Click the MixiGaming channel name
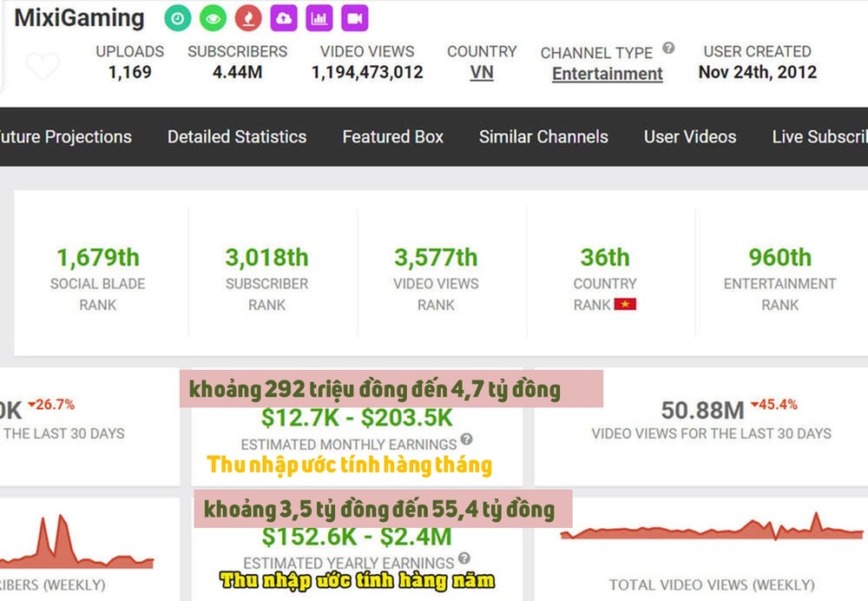The image size is (868, 601). (79, 17)
